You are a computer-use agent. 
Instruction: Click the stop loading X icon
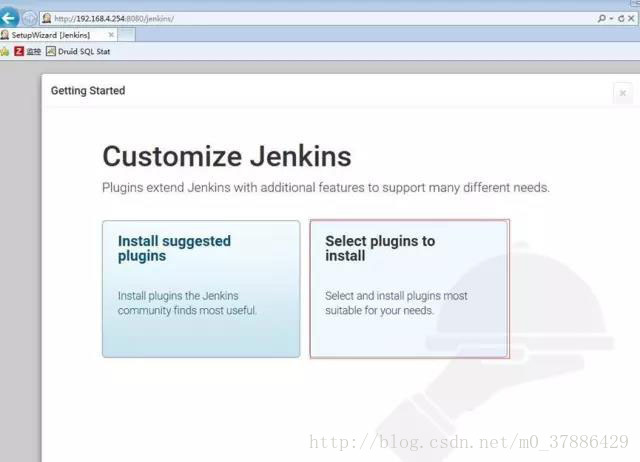click(x=631, y=18)
